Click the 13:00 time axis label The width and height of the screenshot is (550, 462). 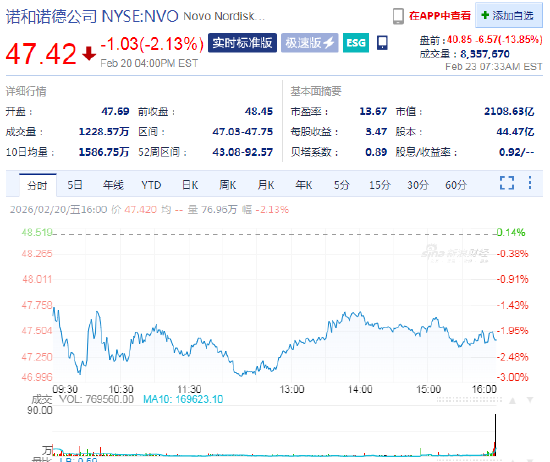point(292,389)
